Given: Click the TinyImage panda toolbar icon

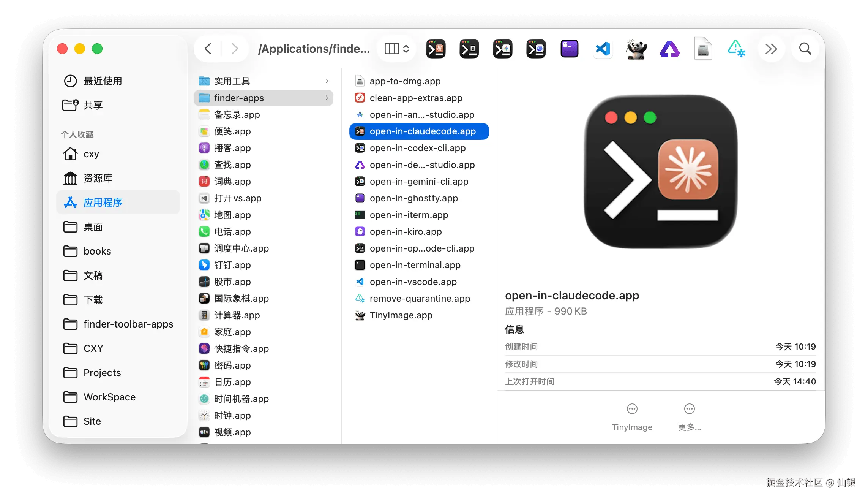Looking at the screenshot, I should pyautogui.click(x=636, y=49).
